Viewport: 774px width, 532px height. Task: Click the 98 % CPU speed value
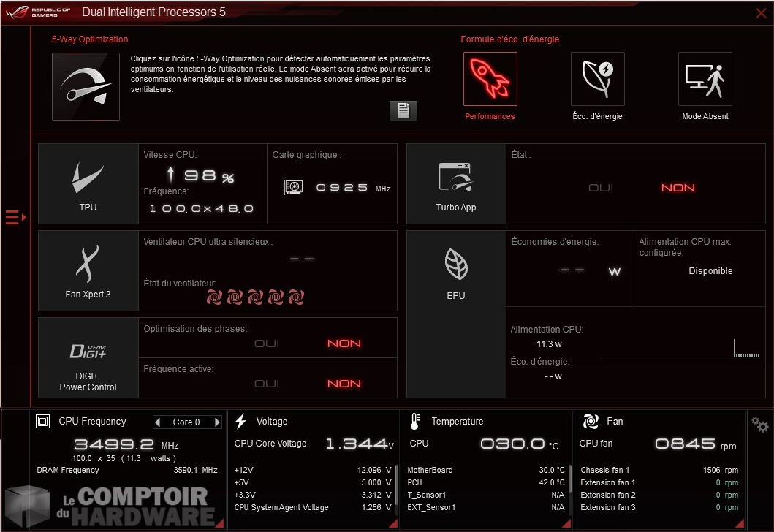(x=209, y=175)
